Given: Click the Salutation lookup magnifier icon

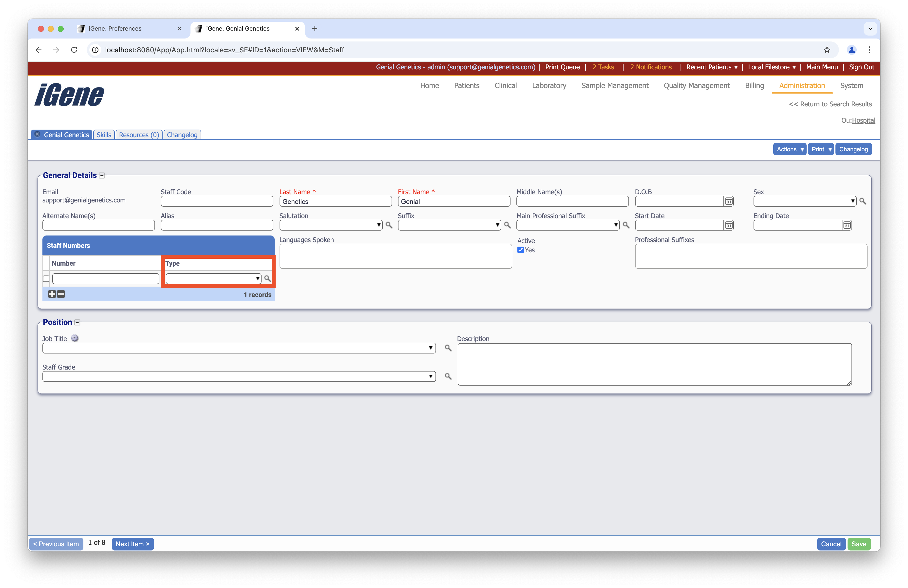Looking at the screenshot, I should [x=389, y=225].
